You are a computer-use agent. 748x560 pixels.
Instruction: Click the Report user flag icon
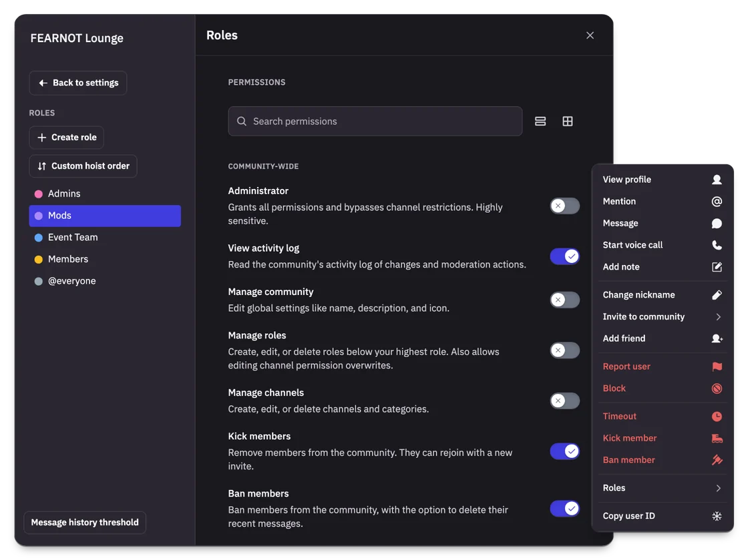coord(717,366)
